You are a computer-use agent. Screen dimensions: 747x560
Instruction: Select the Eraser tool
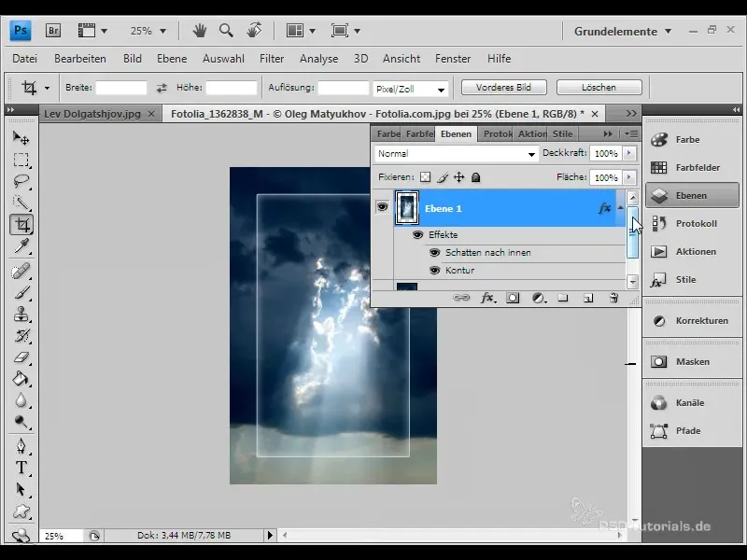click(21, 357)
